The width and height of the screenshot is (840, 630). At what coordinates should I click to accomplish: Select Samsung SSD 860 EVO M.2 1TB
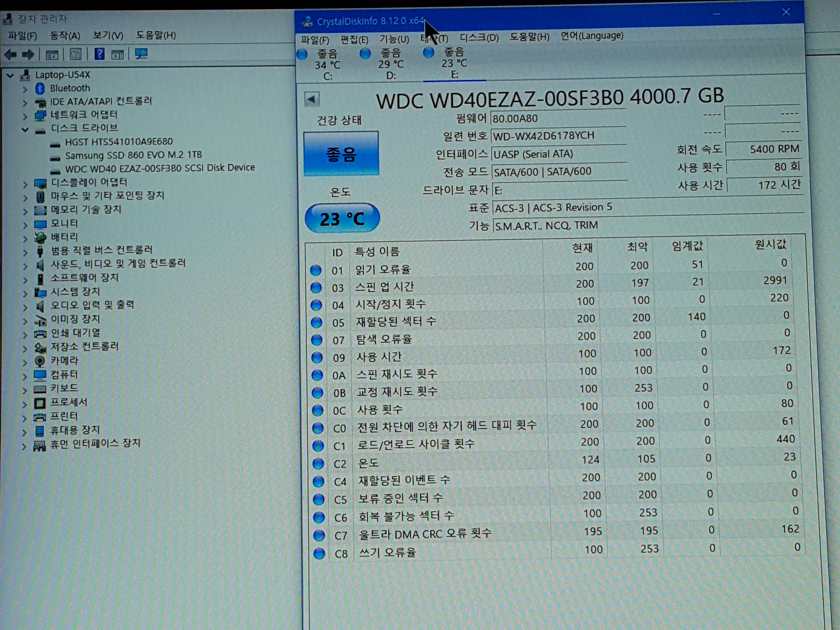[133, 155]
